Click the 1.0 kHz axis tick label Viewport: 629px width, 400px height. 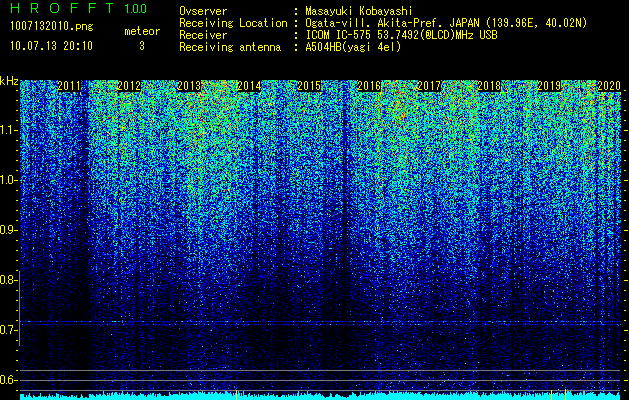(x=8, y=180)
